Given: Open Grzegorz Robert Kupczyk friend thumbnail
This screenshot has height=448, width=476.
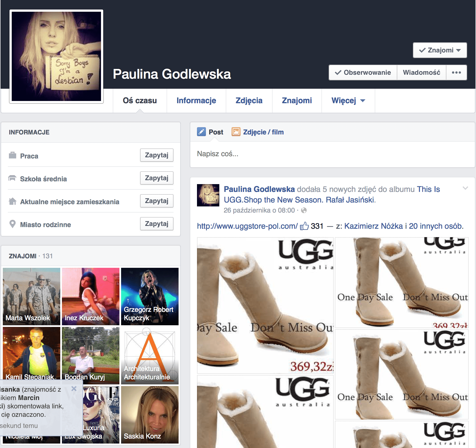Looking at the screenshot, I should [150, 297].
